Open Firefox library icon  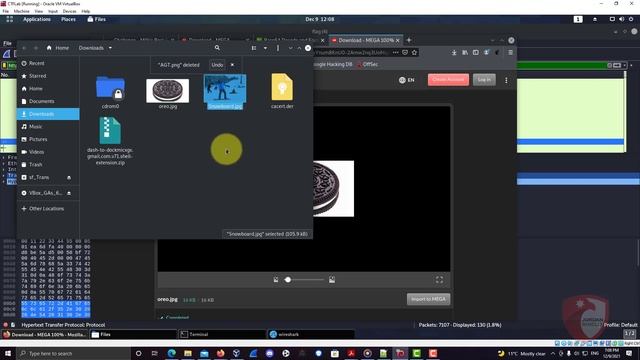pyautogui.click(x=465, y=52)
